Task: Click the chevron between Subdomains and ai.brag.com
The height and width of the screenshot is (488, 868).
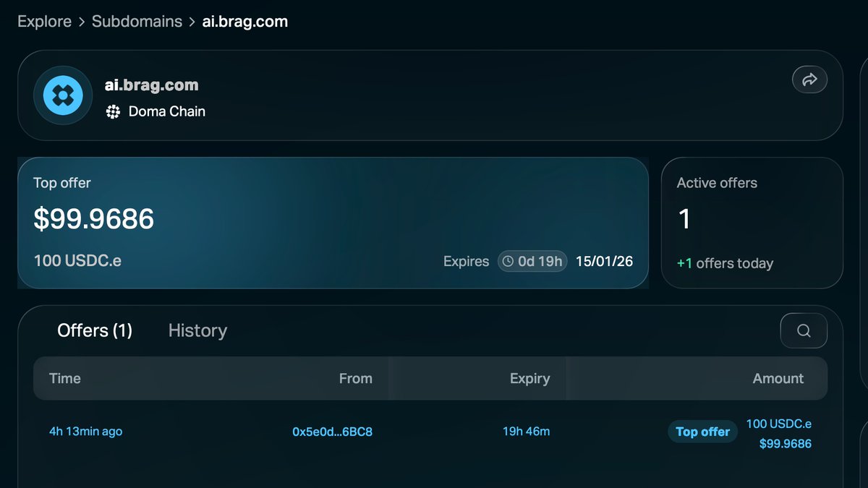Action: tap(192, 21)
